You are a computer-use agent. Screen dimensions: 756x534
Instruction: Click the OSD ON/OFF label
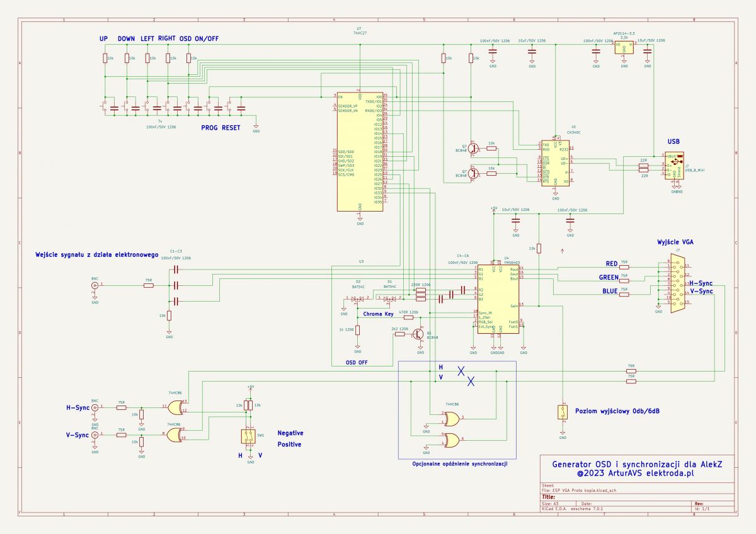point(199,38)
